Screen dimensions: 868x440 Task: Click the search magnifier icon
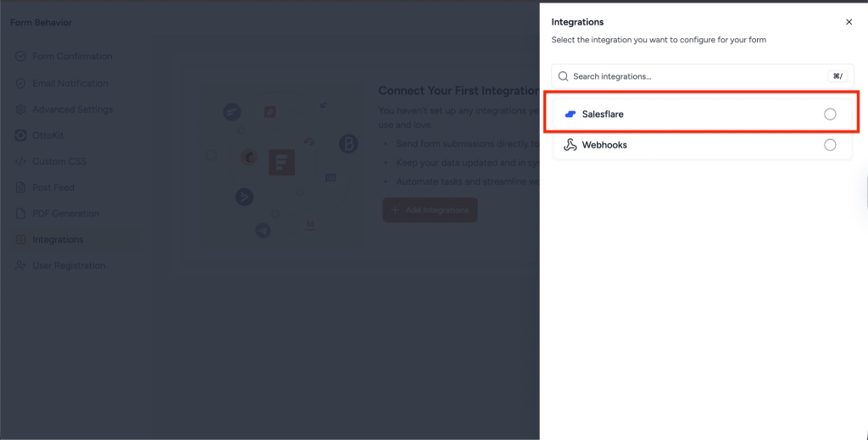click(x=564, y=76)
